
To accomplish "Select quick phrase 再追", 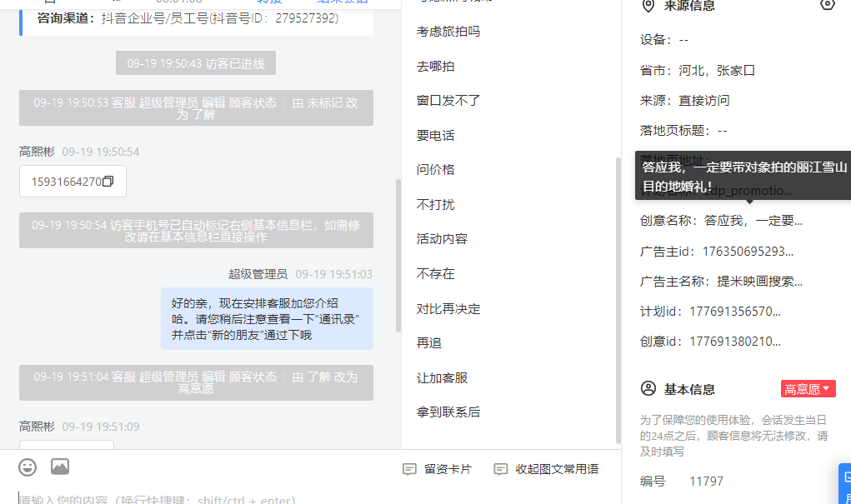I will [x=428, y=343].
